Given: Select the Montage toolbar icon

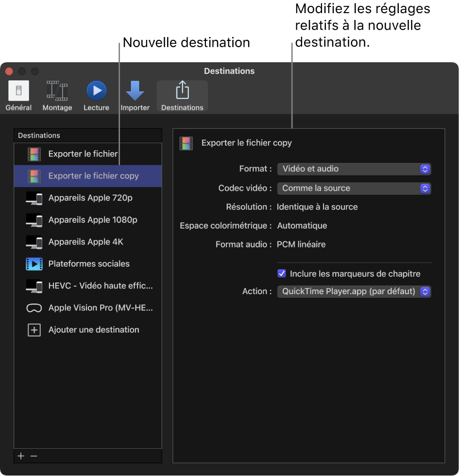Looking at the screenshot, I should point(57,95).
